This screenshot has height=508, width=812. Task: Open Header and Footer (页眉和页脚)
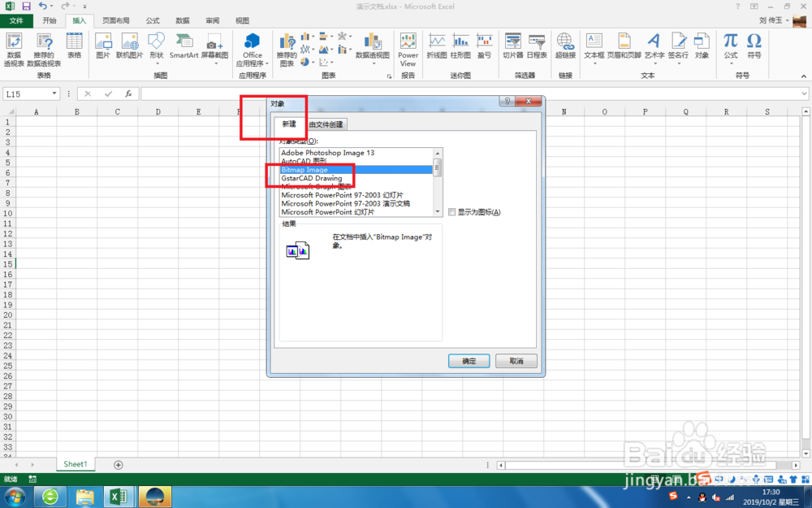coord(624,46)
